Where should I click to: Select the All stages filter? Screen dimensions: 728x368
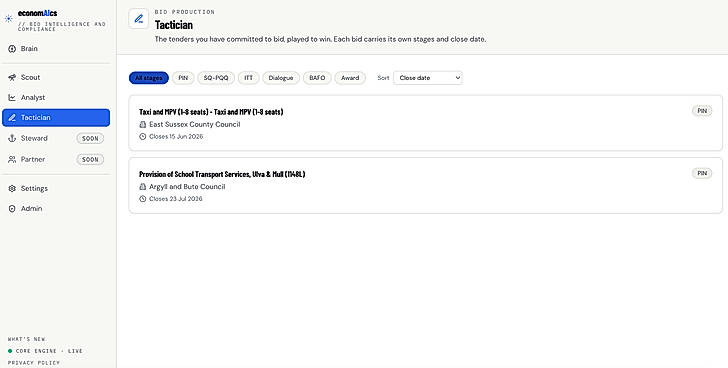149,78
